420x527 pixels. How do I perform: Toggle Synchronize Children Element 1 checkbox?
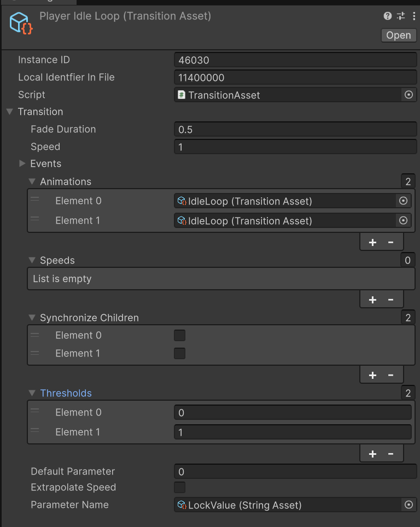[179, 354]
